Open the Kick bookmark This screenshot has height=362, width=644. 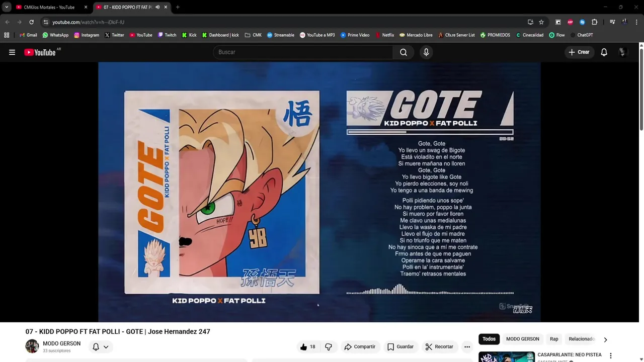(189, 35)
